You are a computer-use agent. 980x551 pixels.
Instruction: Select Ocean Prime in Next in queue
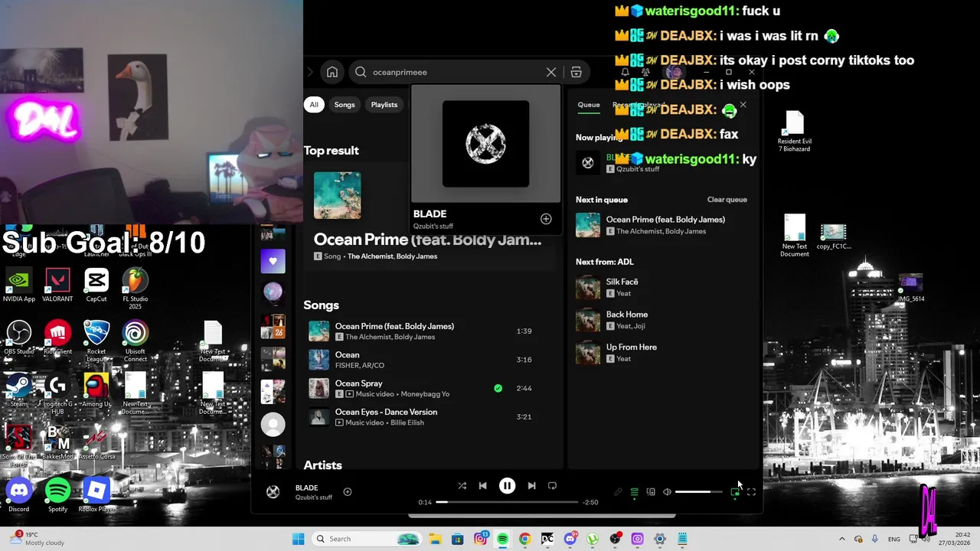point(663,225)
